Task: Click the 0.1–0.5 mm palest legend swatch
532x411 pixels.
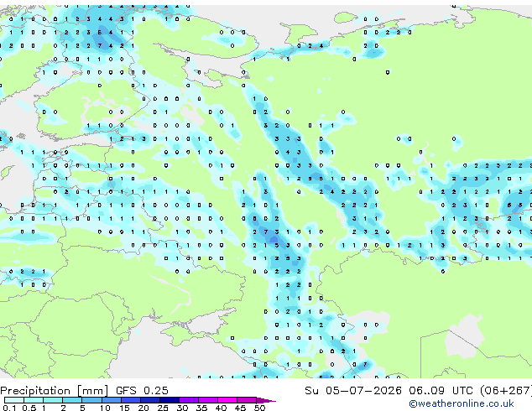Action: (14, 400)
